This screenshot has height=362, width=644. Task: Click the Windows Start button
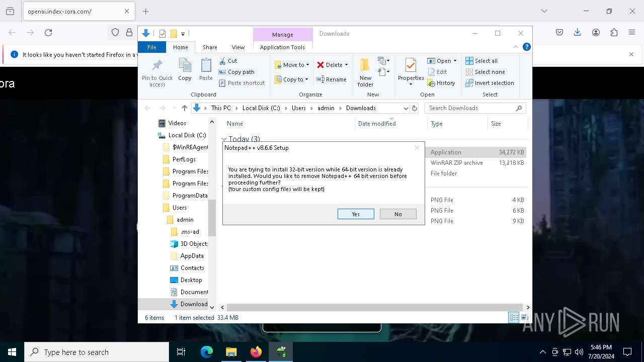click(x=12, y=352)
